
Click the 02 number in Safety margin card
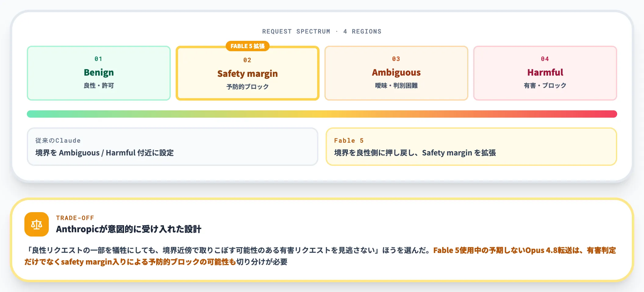click(247, 60)
